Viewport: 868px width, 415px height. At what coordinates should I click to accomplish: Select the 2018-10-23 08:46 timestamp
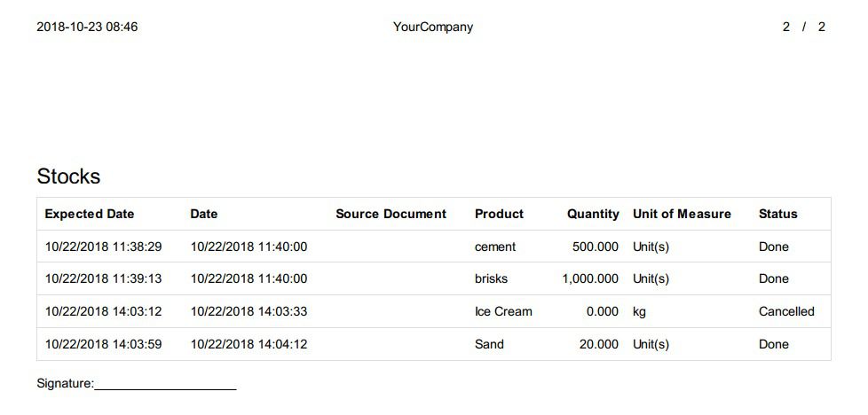(x=88, y=27)
